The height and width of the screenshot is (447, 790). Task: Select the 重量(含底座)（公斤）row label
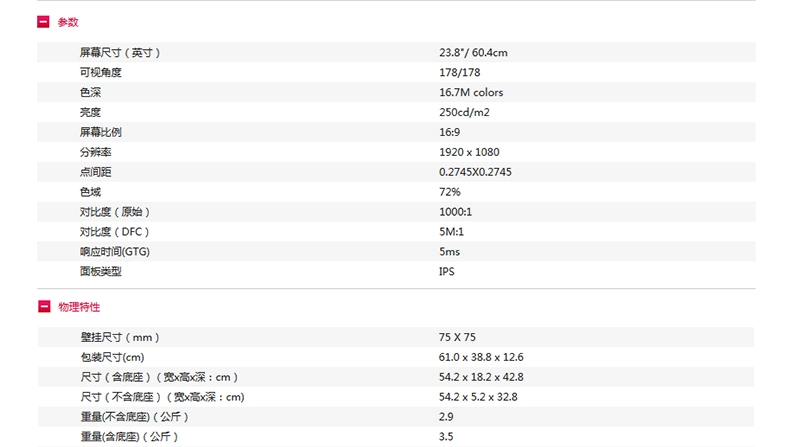click(x=129, y=436)
